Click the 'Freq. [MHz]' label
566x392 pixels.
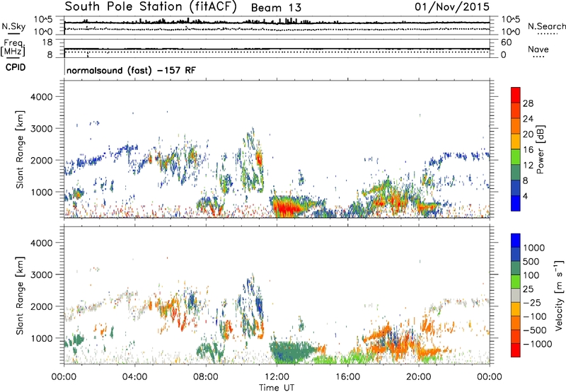(x=13, y=47)
